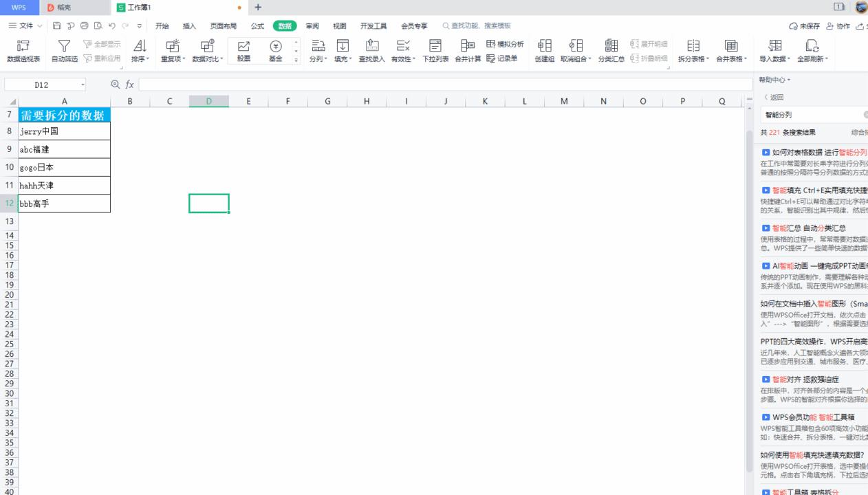Image resolution: width=868 pixels, height=495 pixels.
Task: Click the 全部显示 show all button
Action: (102, 44)
